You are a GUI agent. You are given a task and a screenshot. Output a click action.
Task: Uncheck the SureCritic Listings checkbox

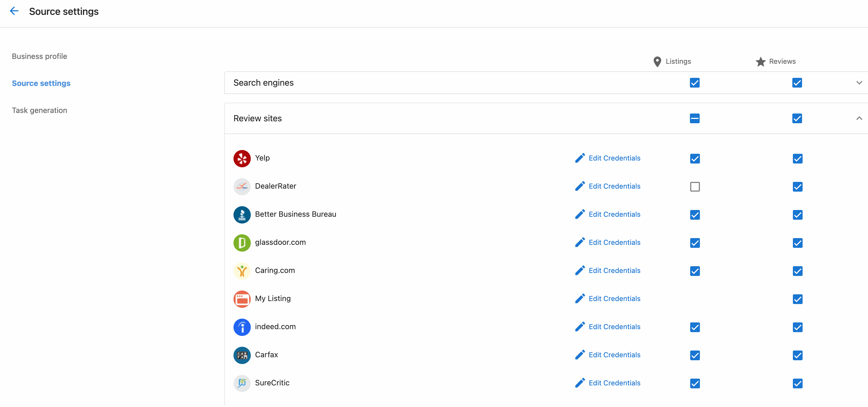(x=695, y=383)
